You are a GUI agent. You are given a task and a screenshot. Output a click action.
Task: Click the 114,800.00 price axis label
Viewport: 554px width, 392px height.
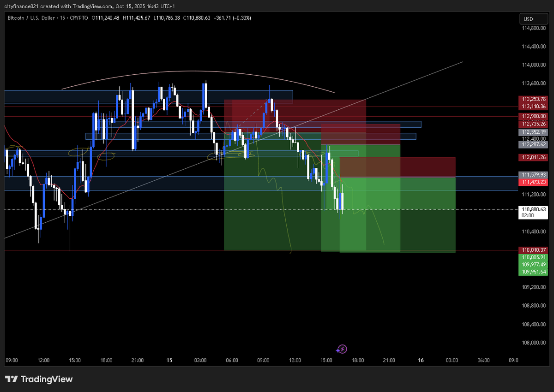(x=533, y=28)
